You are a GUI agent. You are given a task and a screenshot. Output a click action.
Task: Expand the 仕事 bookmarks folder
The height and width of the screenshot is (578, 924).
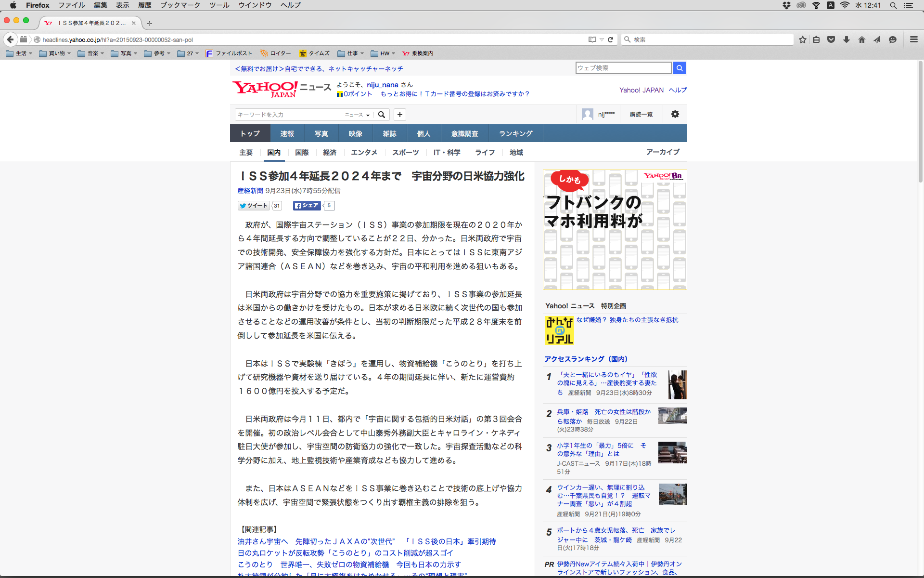pos(351,53)
